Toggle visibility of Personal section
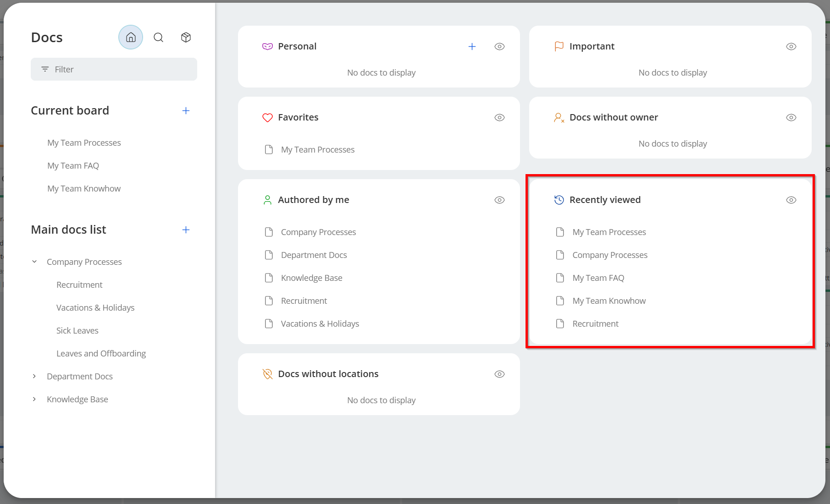Screen dimensions: 830x504 [x=499, y=47]
